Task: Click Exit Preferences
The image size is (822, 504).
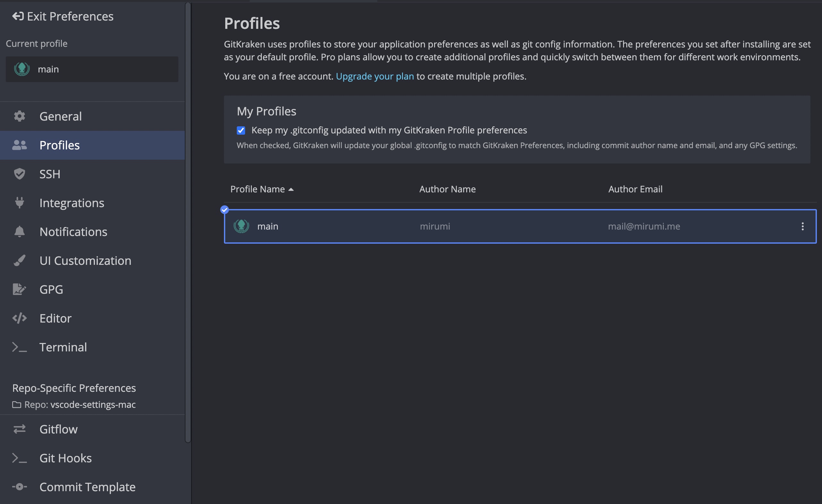Action: click(x=63, y=16)
